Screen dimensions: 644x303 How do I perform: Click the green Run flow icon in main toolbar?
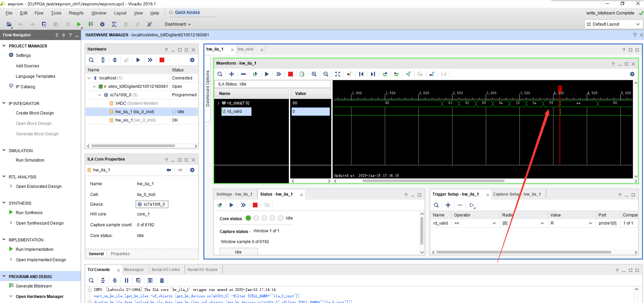pos(79,24)
